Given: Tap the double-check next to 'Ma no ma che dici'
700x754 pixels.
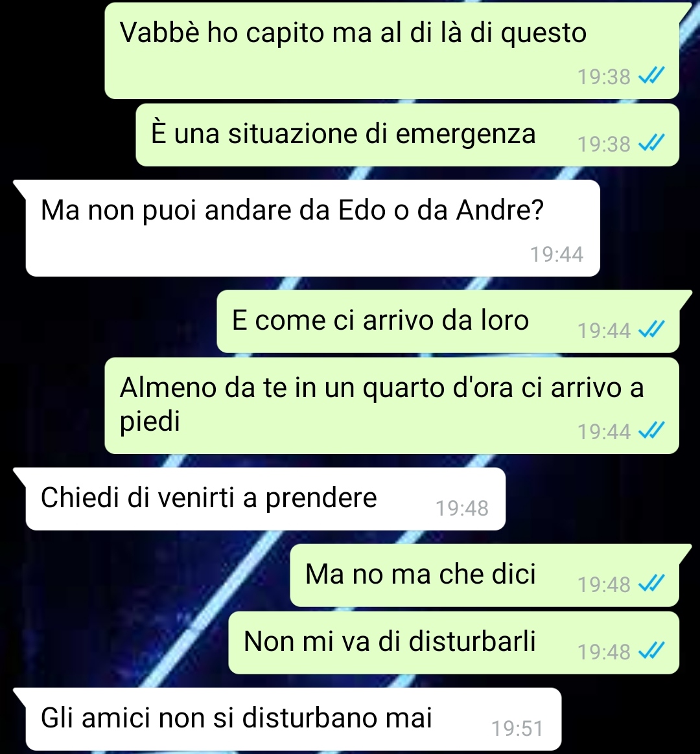Looking at the screenshot, I should point(651,584).
